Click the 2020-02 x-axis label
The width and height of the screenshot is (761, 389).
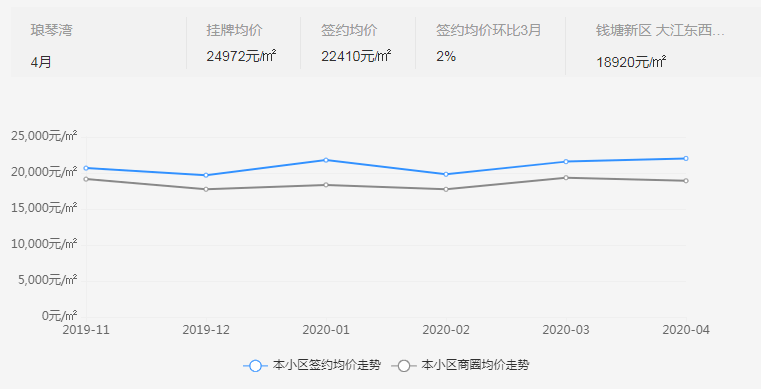pyautogui.click(x=446, y=330)
